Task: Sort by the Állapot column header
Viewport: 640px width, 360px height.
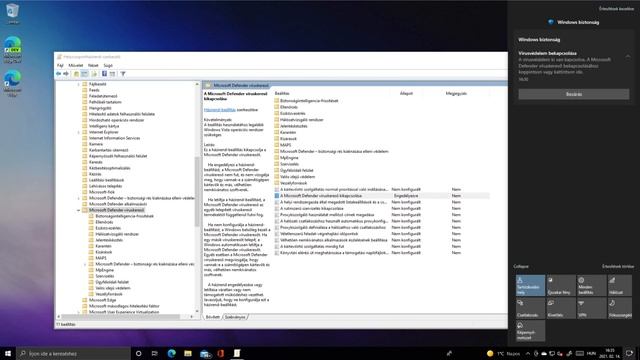Action: coord(406,93)
